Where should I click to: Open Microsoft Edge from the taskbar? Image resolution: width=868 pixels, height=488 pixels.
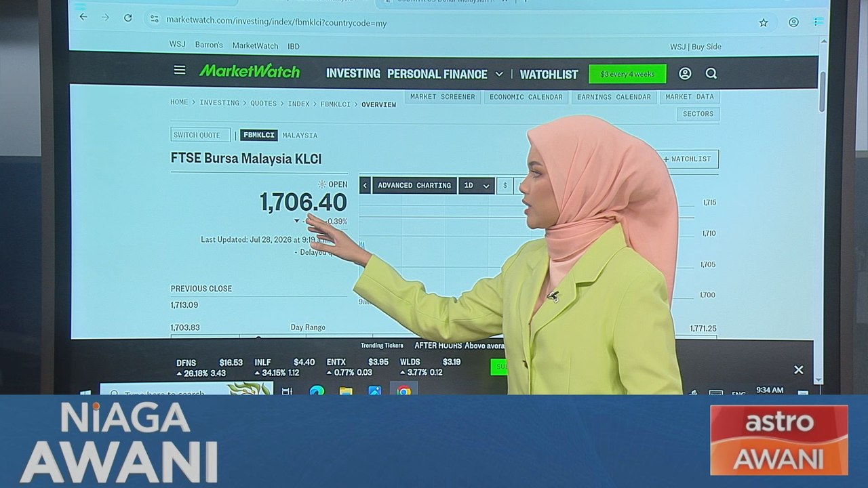[x=317, y=391]
